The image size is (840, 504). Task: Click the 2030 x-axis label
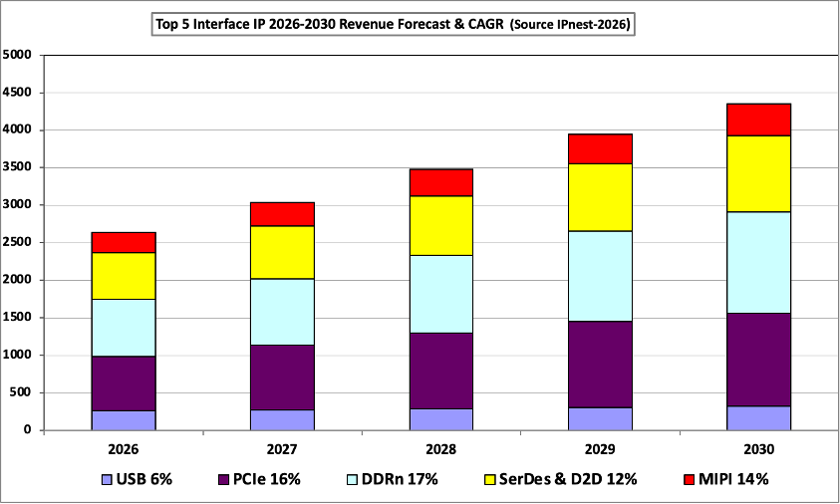click(758, 449)
